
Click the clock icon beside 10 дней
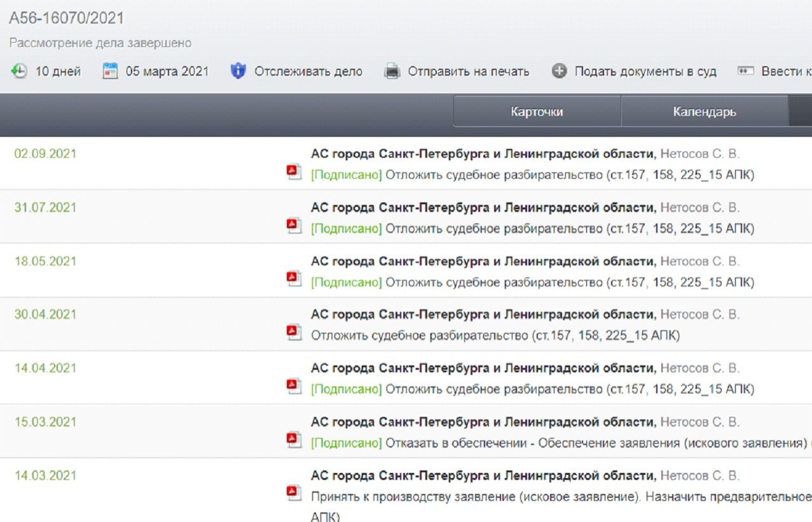tap(19, 71)
